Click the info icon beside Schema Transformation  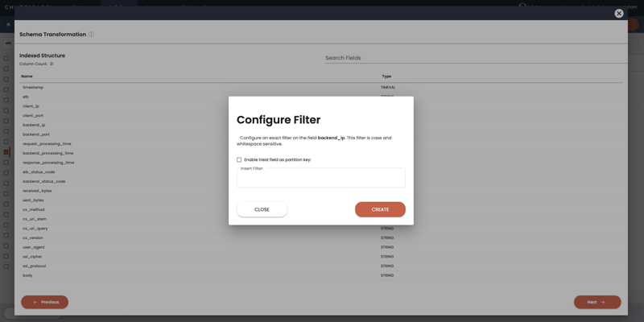tap(91, 35)
